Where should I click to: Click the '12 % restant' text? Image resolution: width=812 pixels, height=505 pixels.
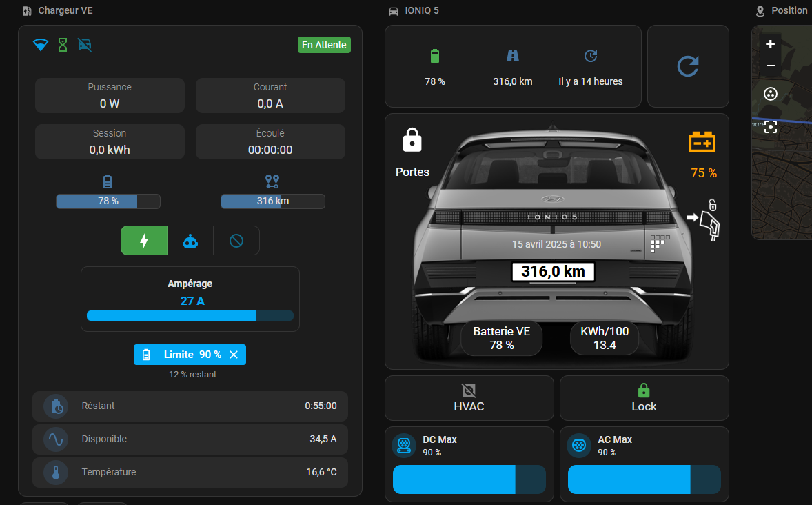(192, 375)
